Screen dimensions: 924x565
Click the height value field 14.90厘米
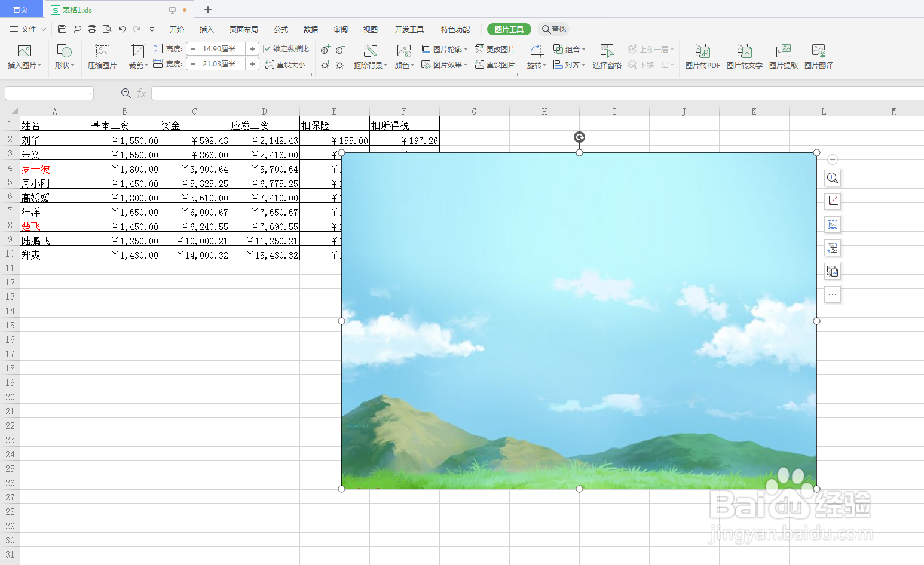point(222,49)
